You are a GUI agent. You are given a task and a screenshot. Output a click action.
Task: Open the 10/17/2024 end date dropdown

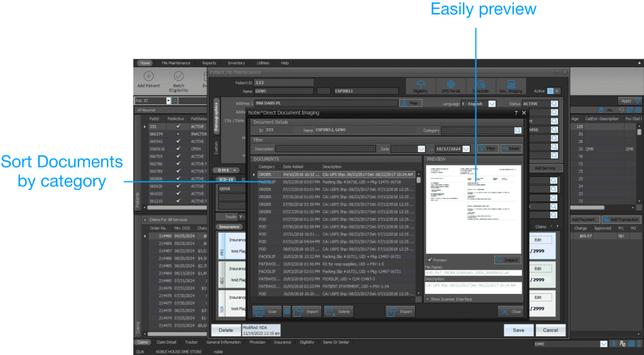click(466, 149)
